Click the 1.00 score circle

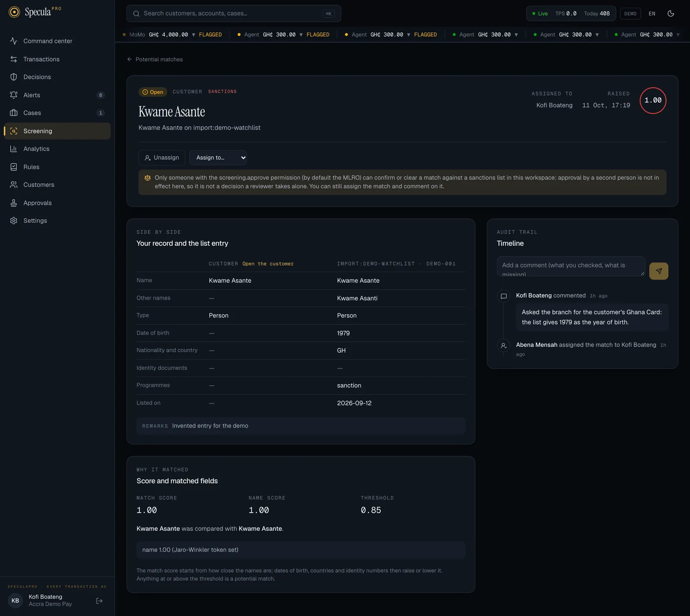[653, 100]
